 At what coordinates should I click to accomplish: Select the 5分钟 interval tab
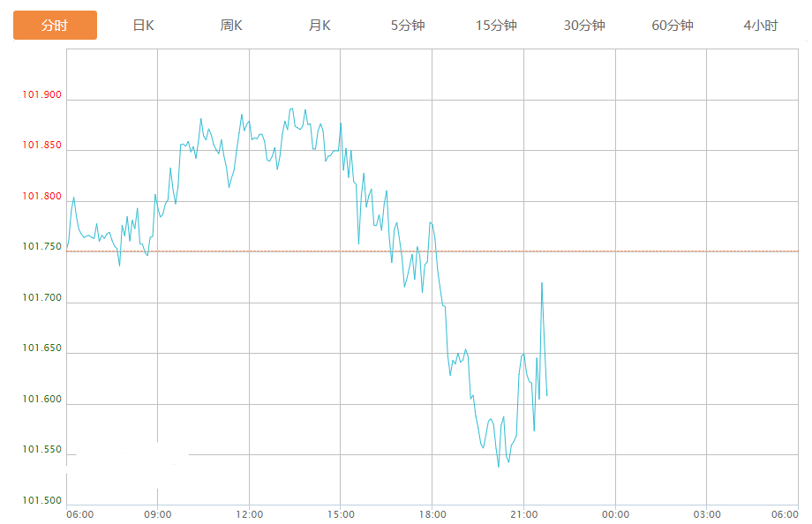(408, 26)
